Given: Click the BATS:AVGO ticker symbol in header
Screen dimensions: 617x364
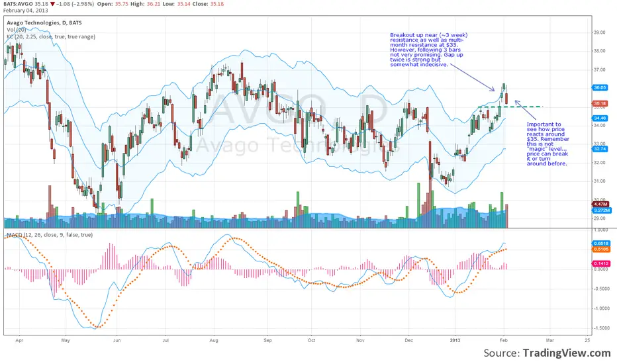Looking at the screenshot, I should tap(18, 4).
